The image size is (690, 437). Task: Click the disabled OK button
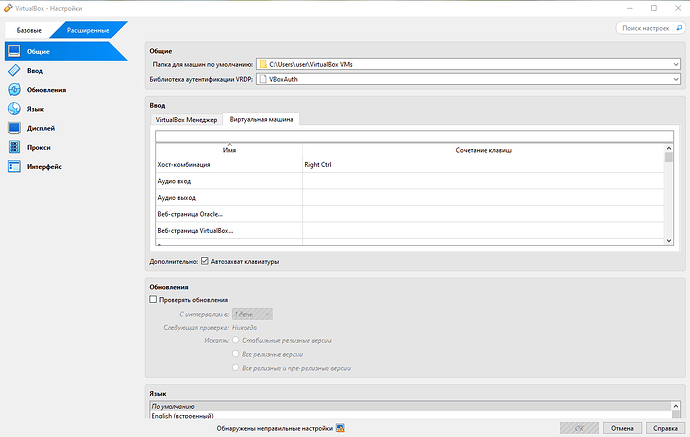[x=579, y=428]
